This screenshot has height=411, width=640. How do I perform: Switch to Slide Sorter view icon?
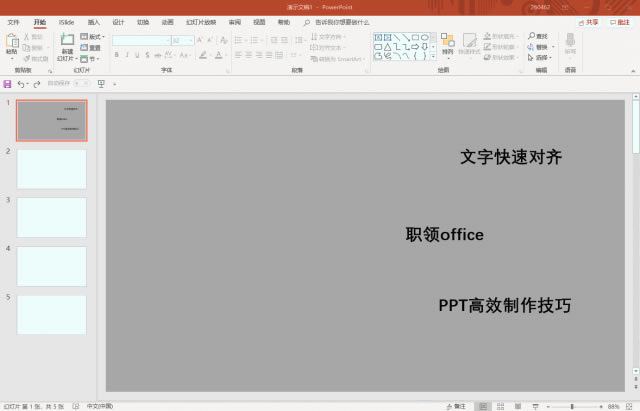click(500, 406)
